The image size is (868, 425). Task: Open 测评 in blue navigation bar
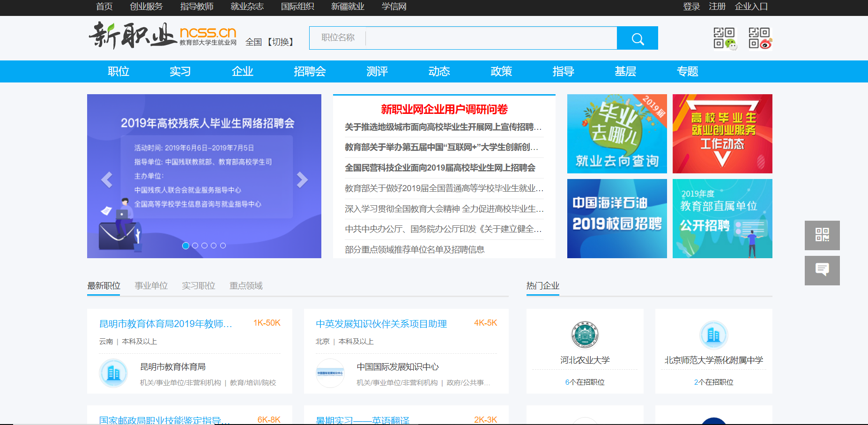377,71
